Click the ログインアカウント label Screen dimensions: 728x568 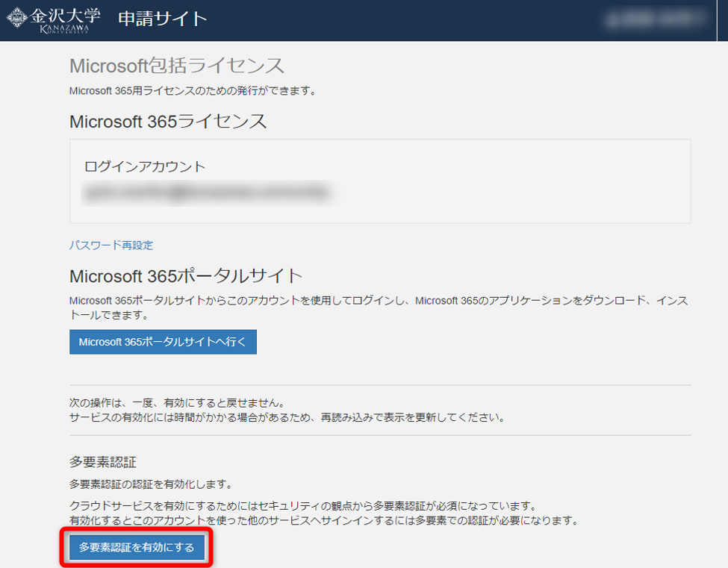click(145, 166)
